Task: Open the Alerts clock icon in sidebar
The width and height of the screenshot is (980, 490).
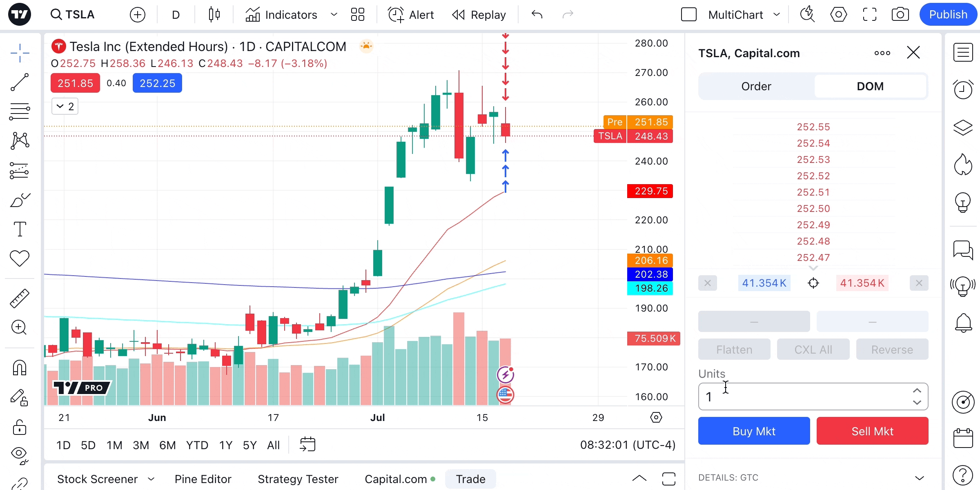Action: [963, 89]
